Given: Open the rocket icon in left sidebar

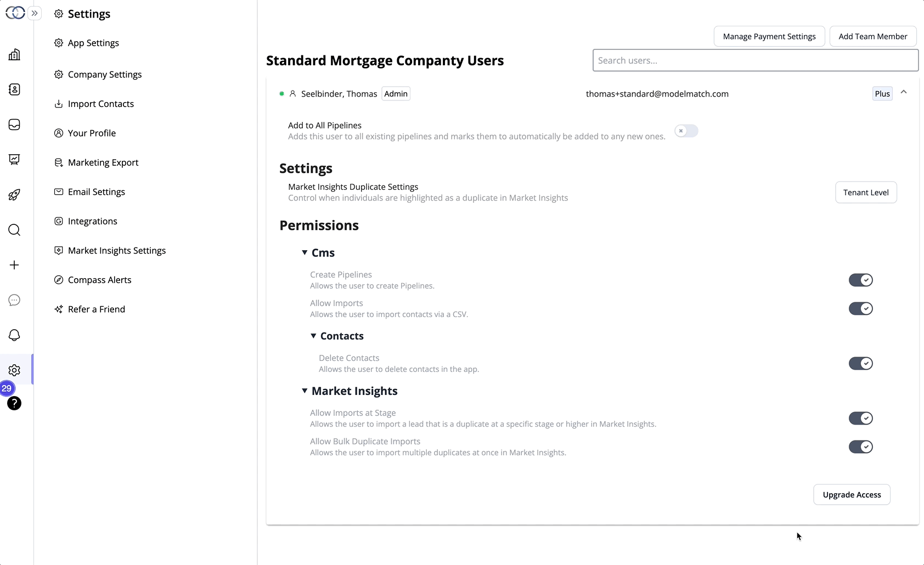Looking at the screenshot, I should [x=14, y=195].
